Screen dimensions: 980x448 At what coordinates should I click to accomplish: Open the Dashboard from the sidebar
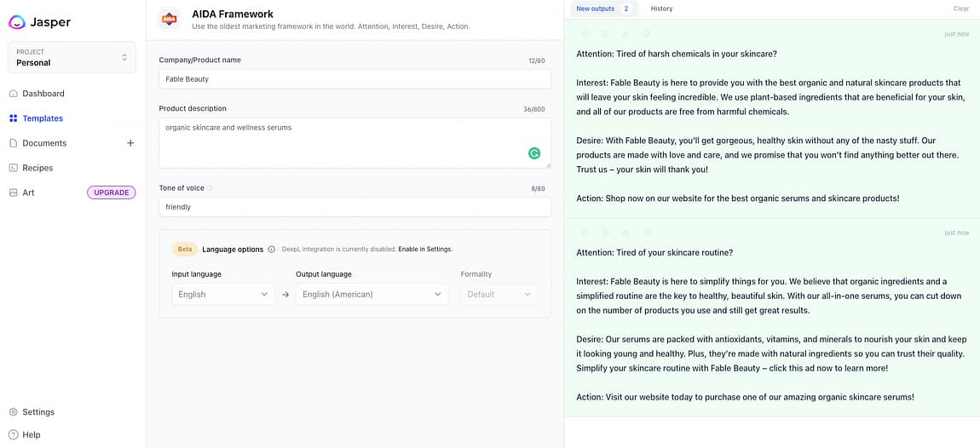(x=43, y=94)
